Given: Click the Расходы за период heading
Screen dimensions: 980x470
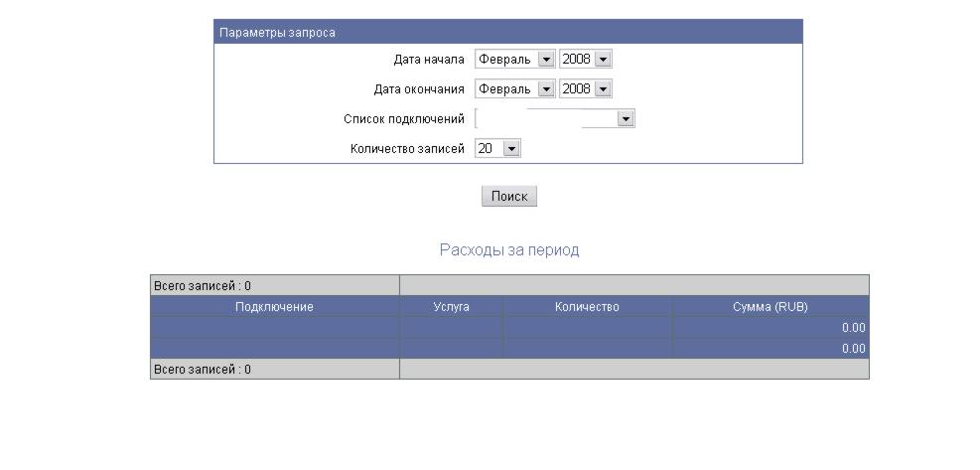Looking at the screenshot, I should tap(509, 250).
